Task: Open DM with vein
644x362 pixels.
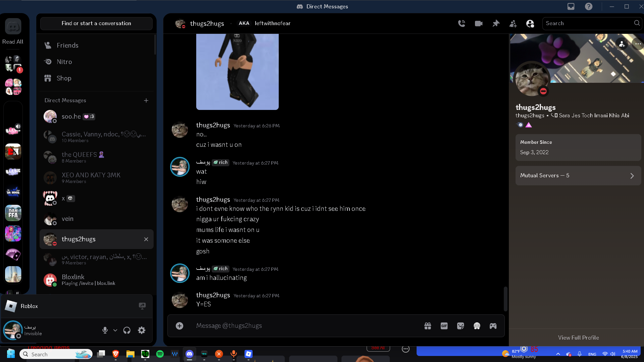Action: point(96,219)
